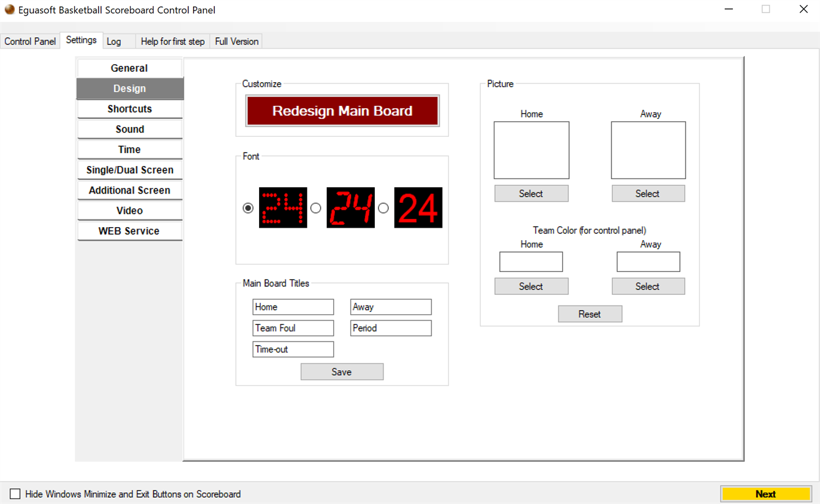
Task: Reset the team colors
Action: 590,314
